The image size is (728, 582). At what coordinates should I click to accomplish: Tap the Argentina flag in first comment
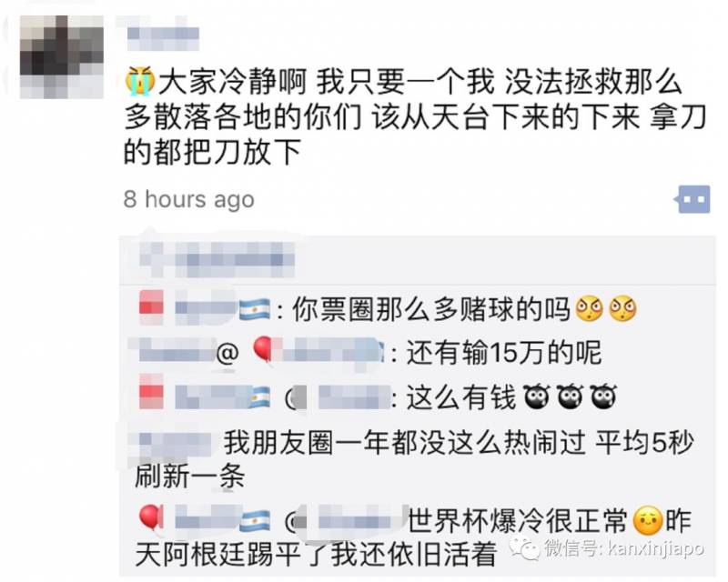(x=255, y=310)
